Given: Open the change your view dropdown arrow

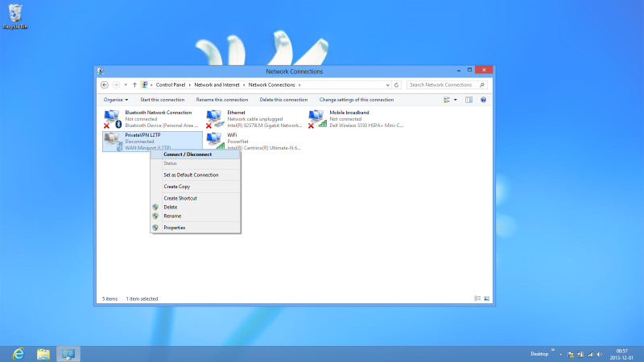Looking at the screenshot, I should click(x=456, y=100).
